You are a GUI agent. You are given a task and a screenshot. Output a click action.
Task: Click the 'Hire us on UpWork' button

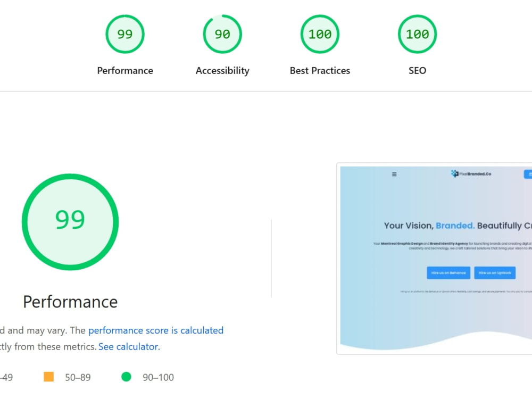495,273
